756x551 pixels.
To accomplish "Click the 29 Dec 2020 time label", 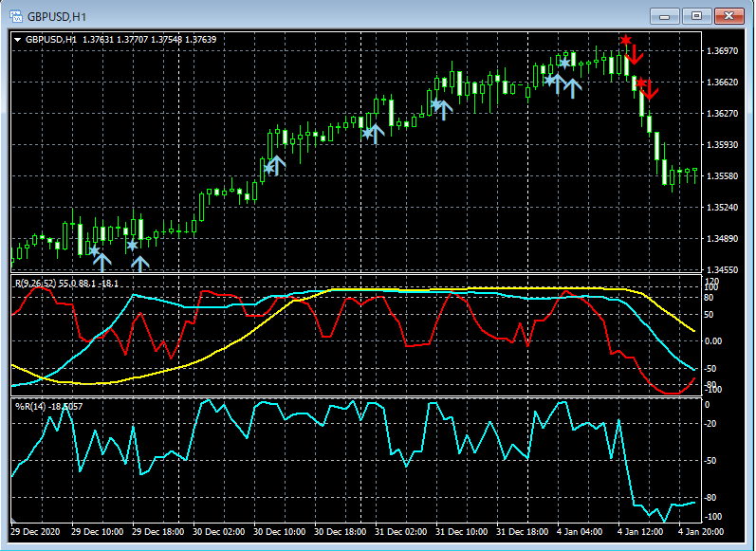I will (35, 532).
